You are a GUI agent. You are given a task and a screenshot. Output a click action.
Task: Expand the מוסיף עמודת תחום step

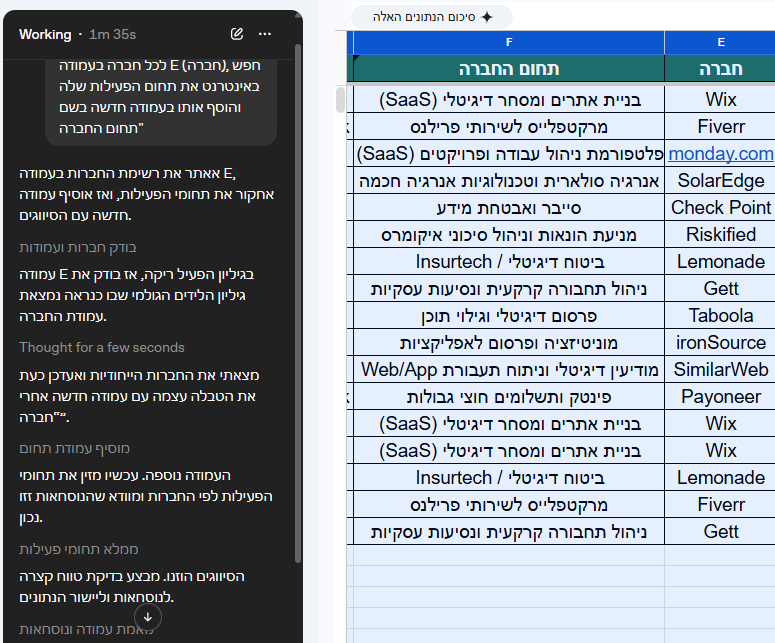75,448
